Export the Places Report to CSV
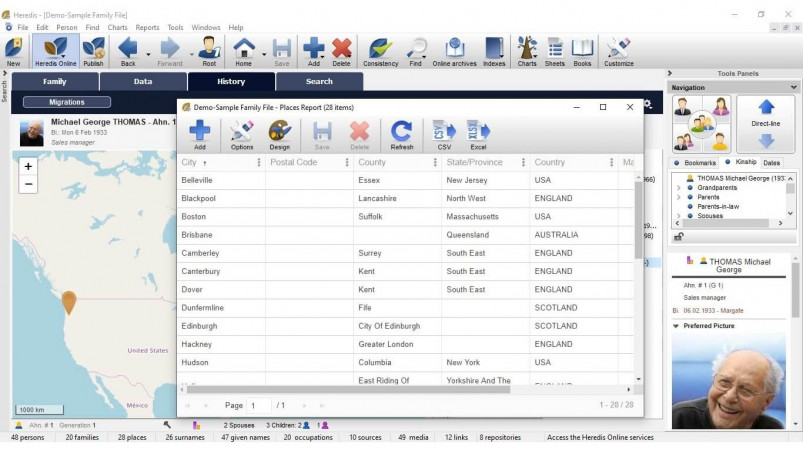This screenshot has width=803, height=451. click(444, 135)
